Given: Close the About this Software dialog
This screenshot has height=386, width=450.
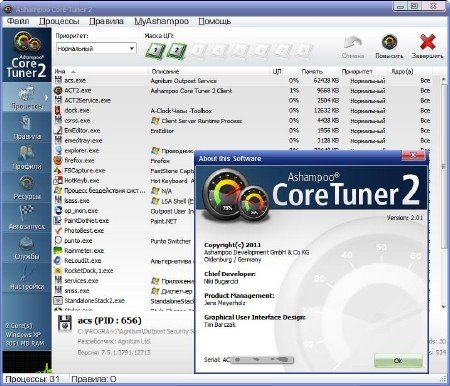Looking at the screenshot, I should [x=413, y=155].
